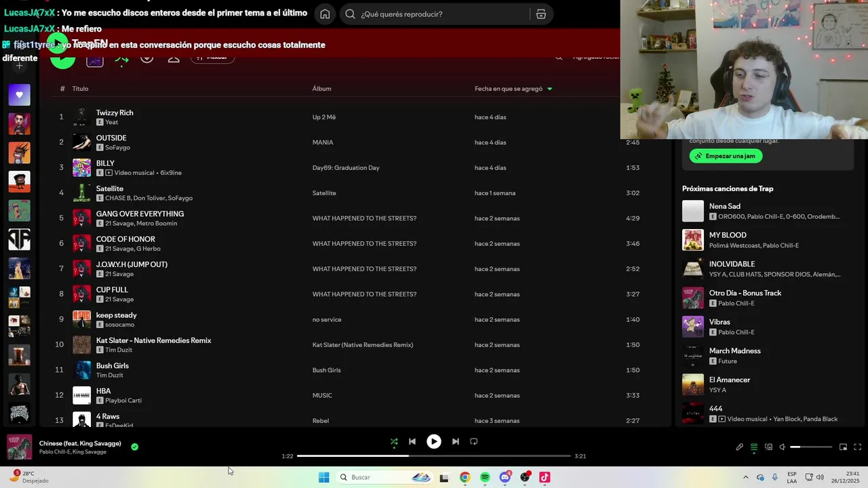868x488 pixels.
Task: Open the Windows Start menu
Action: tap(324, 477)
